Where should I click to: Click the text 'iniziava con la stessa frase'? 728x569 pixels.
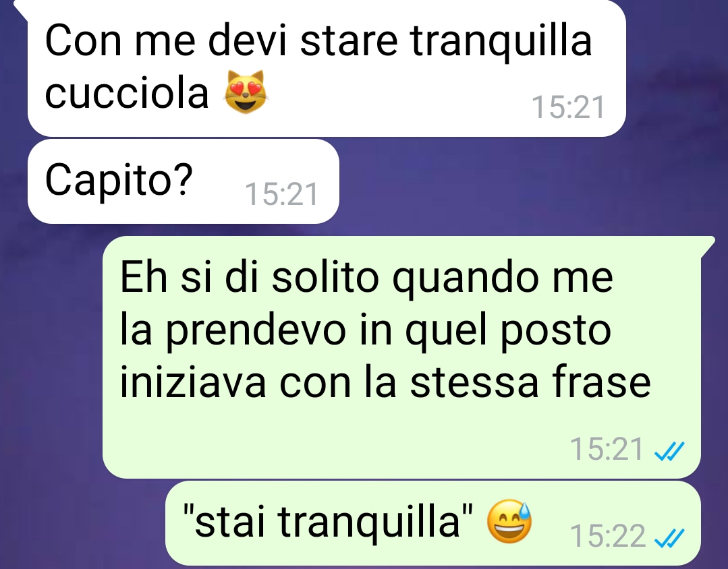coord(385,382)
